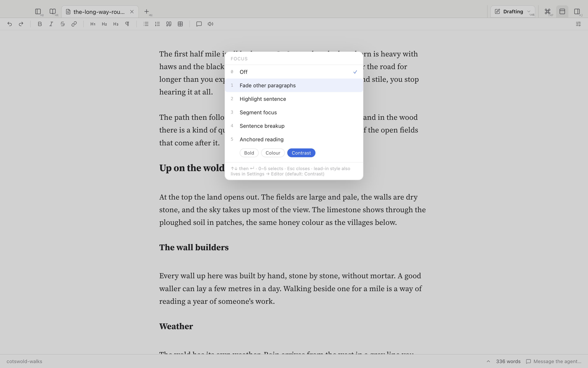Open the command palette icon

tap(547, 11)
